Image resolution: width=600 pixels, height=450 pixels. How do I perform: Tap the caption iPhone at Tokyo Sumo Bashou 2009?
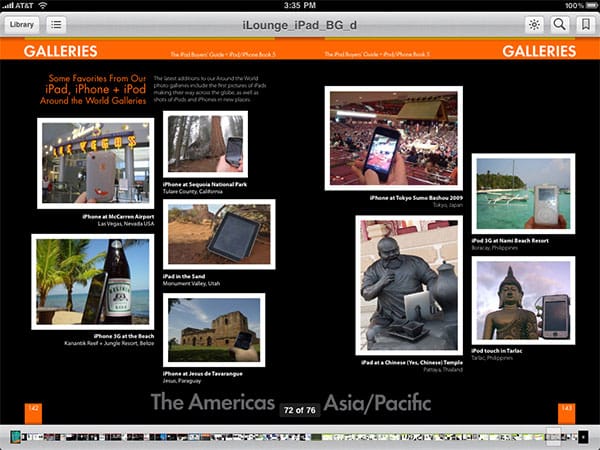tap(416, 198)
